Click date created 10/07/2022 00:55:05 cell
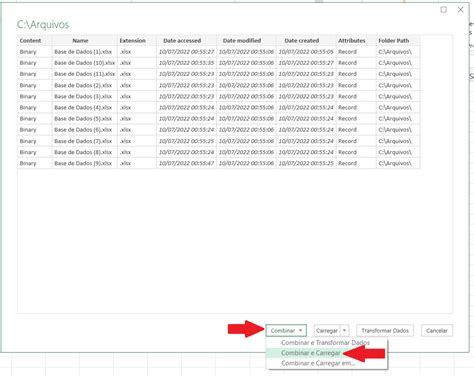The height and width of the screenshot is (376, 474). (306, 52)
